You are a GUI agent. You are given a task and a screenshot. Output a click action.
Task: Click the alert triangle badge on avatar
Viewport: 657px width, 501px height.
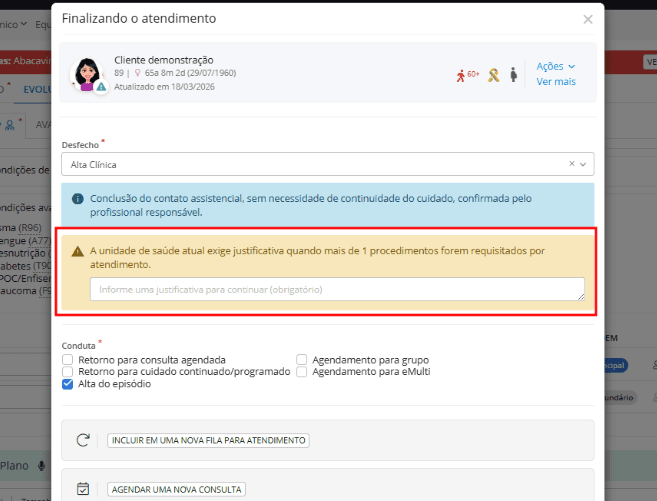pyautogui.click(x=101, y=87)
